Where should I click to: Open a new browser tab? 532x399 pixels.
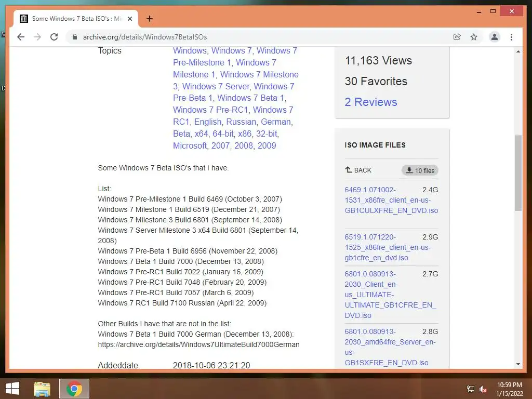pos(150,19)
